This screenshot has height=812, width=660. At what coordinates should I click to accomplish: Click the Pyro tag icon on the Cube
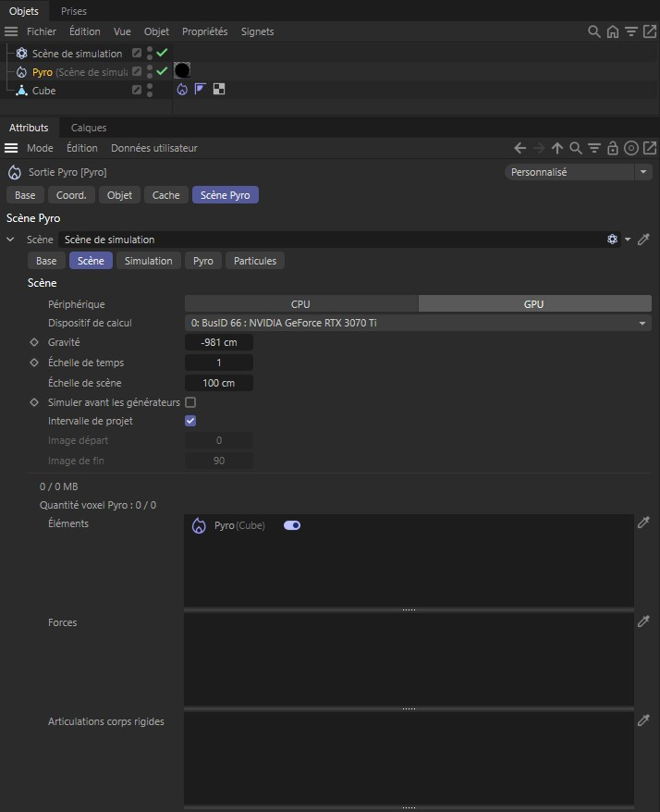pos(182,90)
